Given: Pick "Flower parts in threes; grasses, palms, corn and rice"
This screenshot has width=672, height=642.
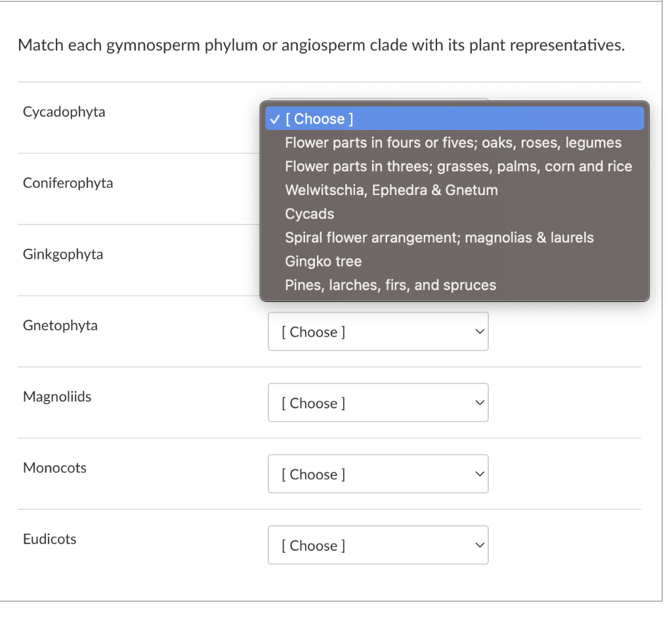Looking at the screenshot, I should [x=457, y=166].
